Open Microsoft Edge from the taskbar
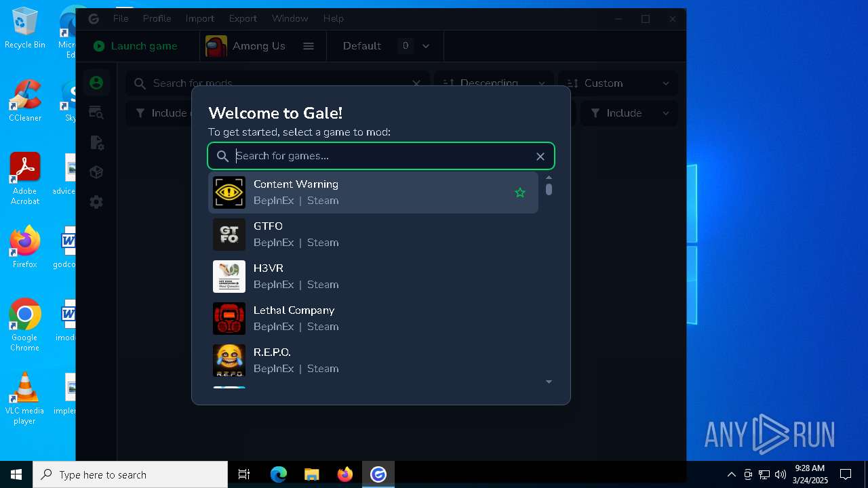The image size is (868, 488). 279,474
